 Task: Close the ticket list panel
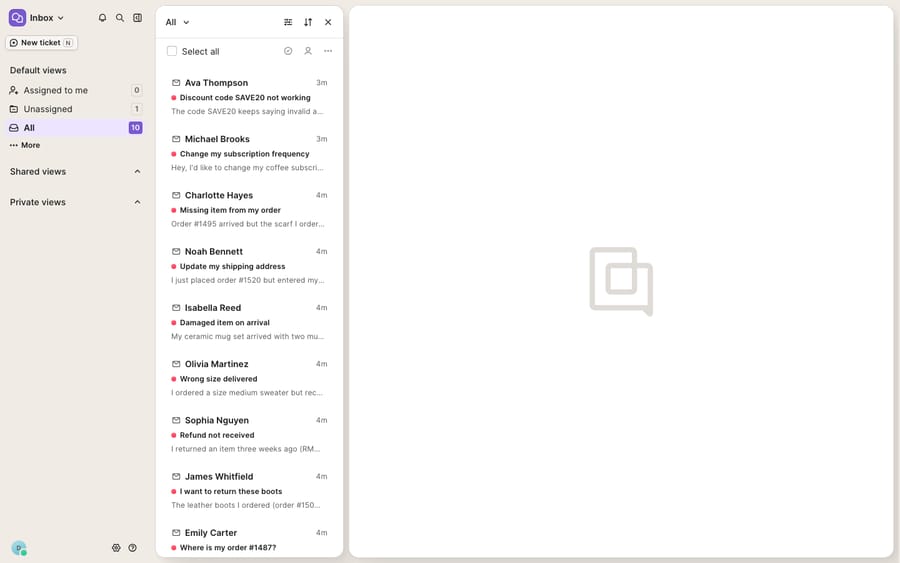click(328, 22)
